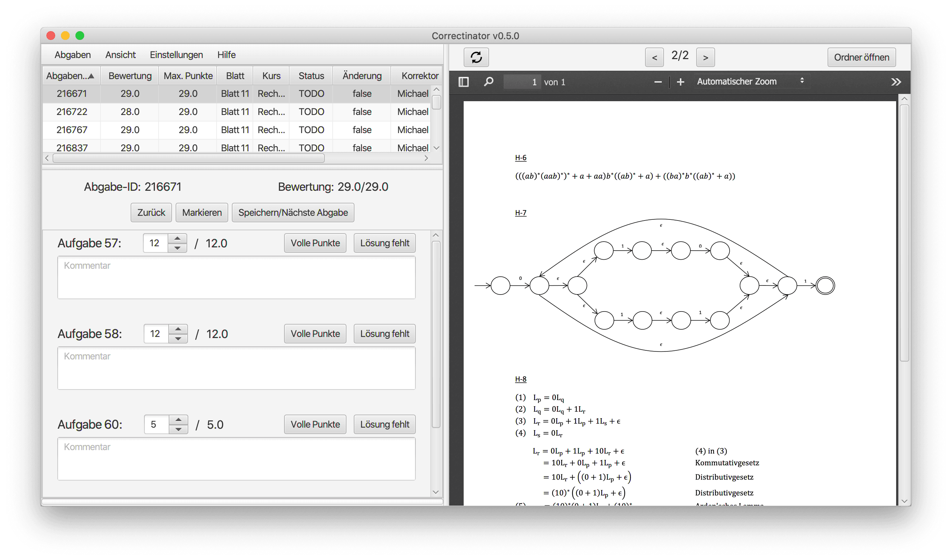Focus the Aufgabe 60 Kommentar field
952x560 pixels.
pos(237,459)
